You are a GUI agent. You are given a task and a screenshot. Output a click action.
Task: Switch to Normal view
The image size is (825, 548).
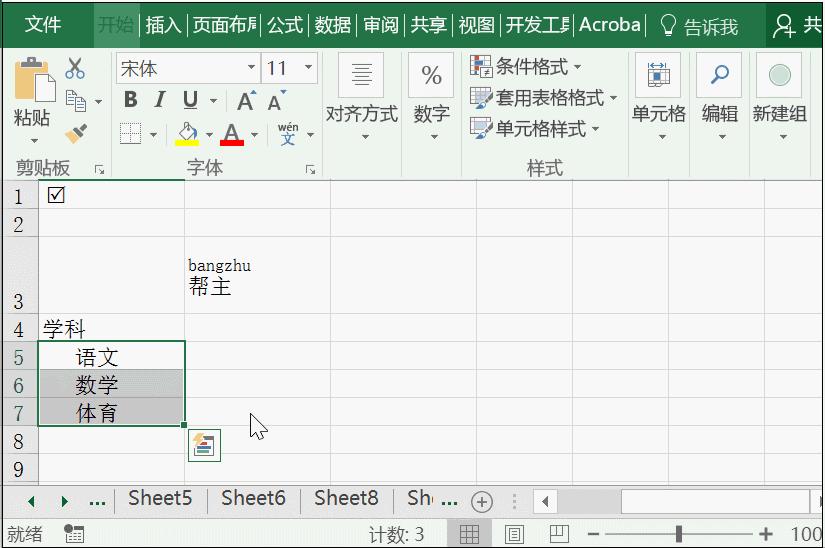click(x=469, y=535)
